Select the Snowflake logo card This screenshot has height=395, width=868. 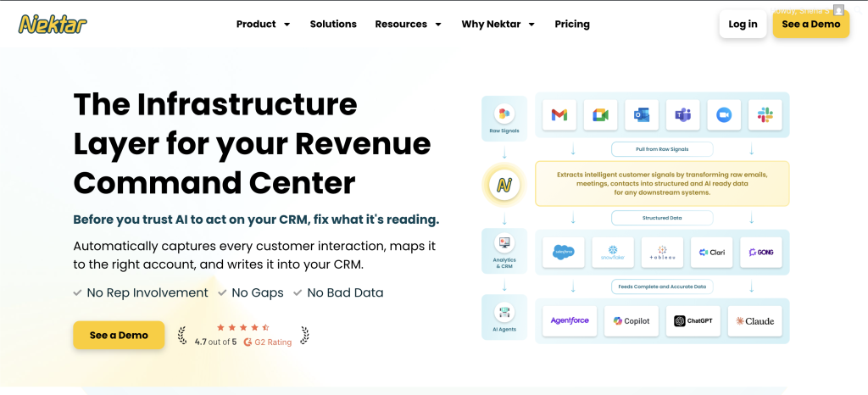click(612, 253)
